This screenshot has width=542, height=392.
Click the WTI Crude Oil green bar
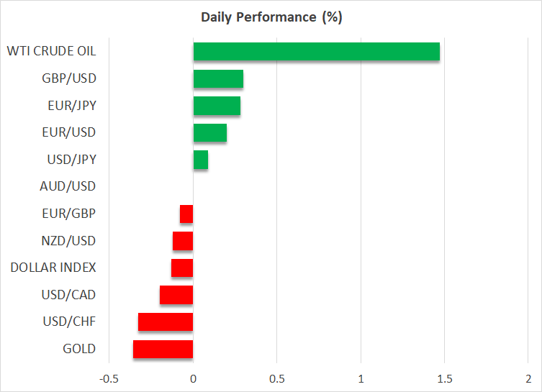click(x=316, y=52)
